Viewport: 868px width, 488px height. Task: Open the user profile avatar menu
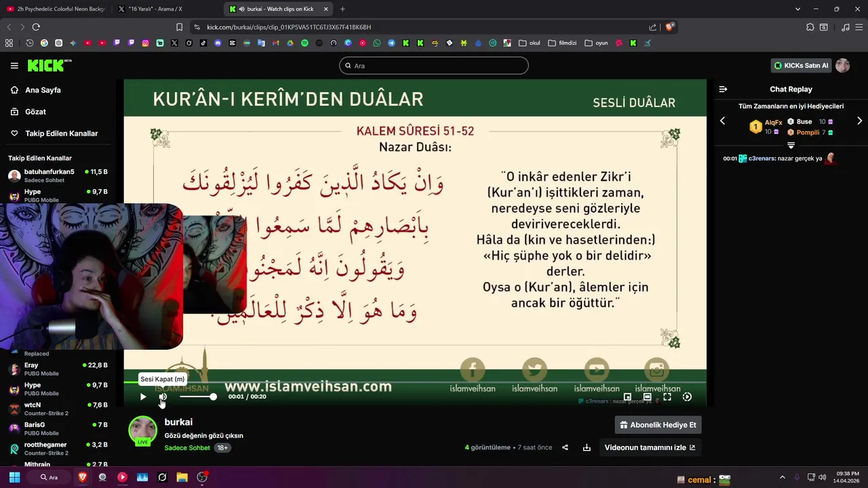pos(843,66)
